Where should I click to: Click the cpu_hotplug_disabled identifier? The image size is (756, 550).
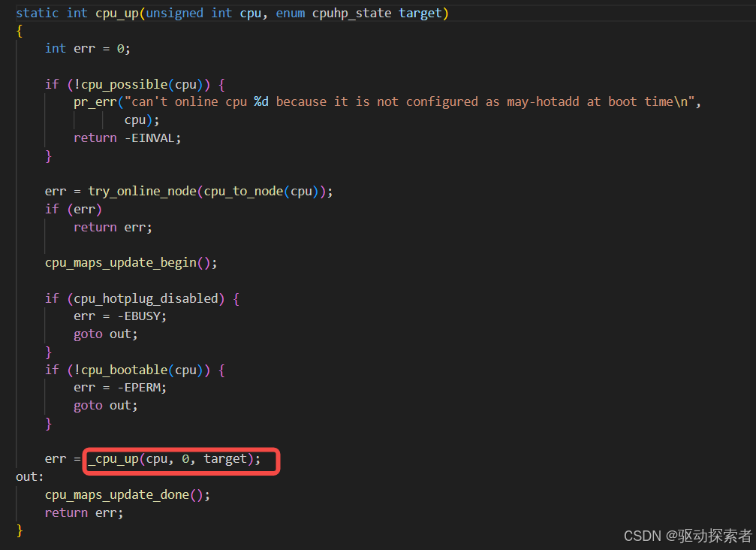[146, 298]
